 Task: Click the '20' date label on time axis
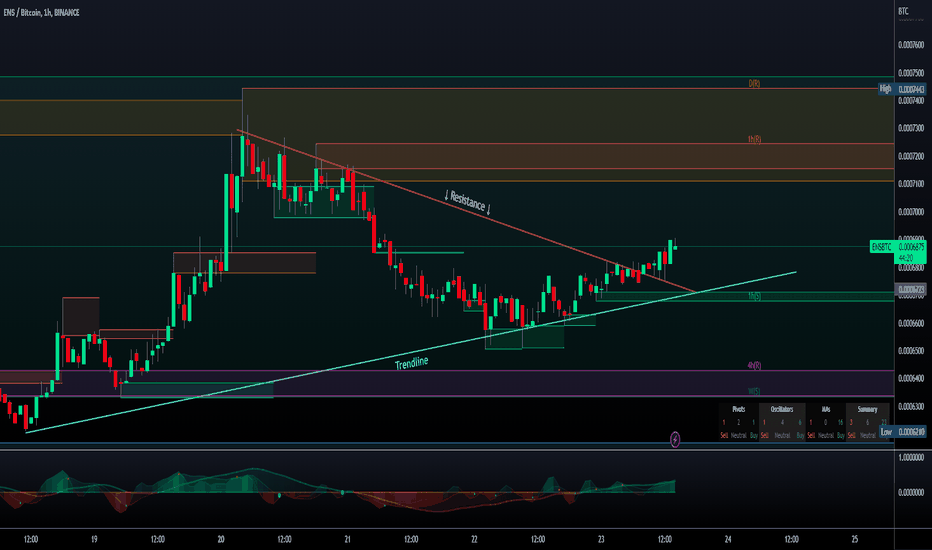click(x=221, y=539)
